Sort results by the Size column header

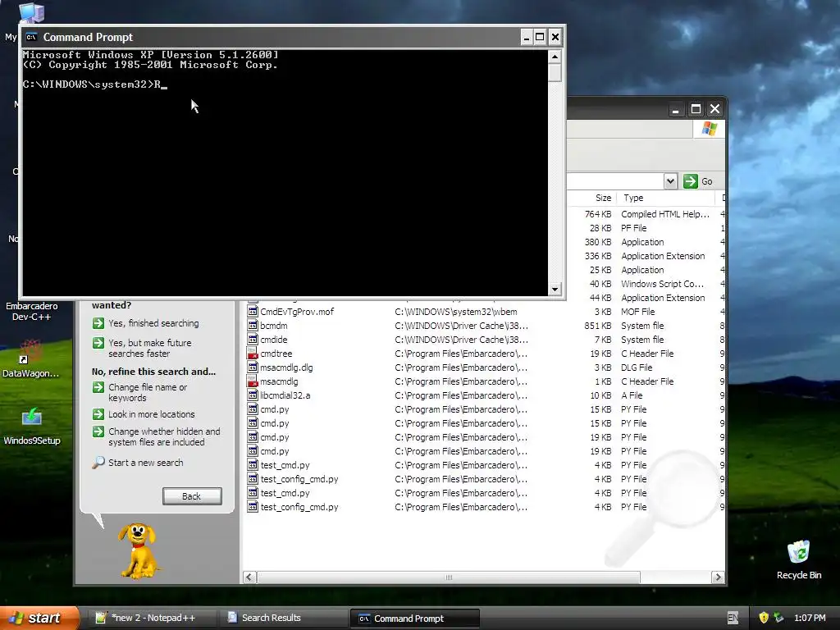(592, 198)
